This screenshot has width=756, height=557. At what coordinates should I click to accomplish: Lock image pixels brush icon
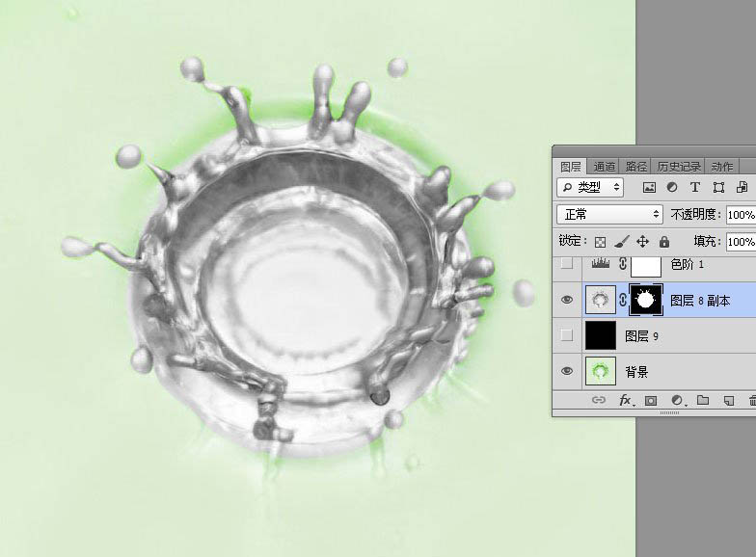(x=621, y=241)
